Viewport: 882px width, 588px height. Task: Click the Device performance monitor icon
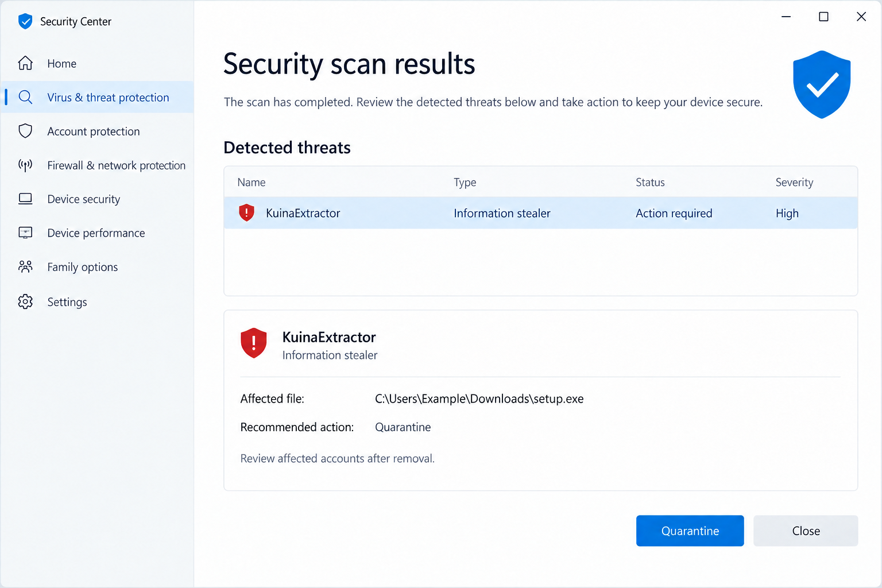pyautogui.click(x=25, y=233)
